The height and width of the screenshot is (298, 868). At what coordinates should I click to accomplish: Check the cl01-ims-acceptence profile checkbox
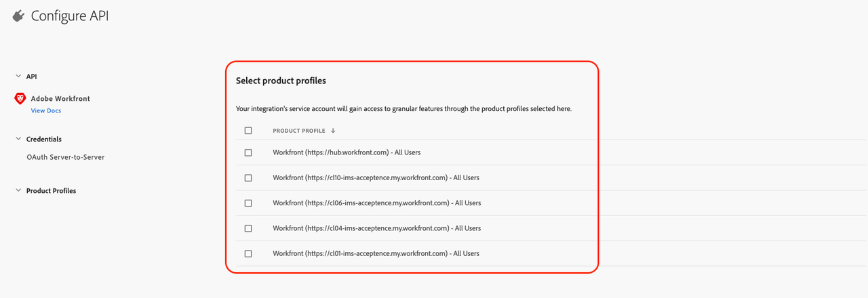[248, 253]
